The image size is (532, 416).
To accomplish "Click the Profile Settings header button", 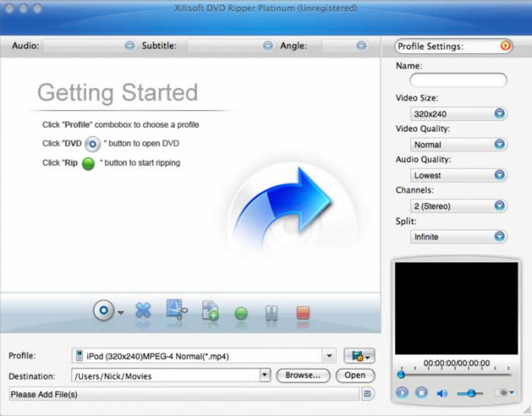I will [x=453, y=46].
